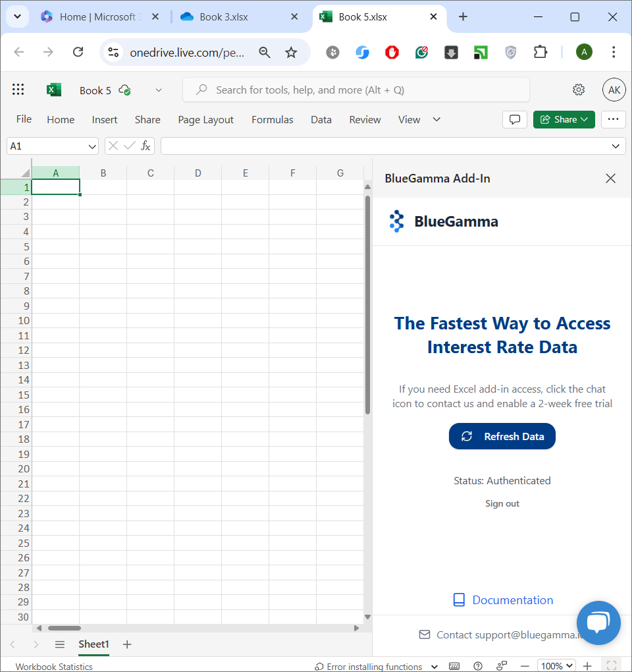This screenshot has width=632, height=672.
Task: Close the BlueGamma Add-In pane
Action: click(610, 179)
